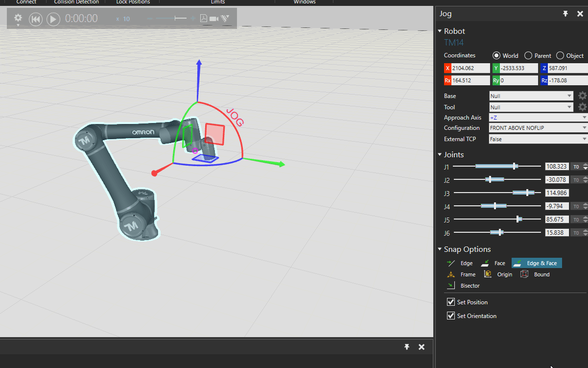
Task: Record simulation video with camera icon
Action: coord(214,19)
